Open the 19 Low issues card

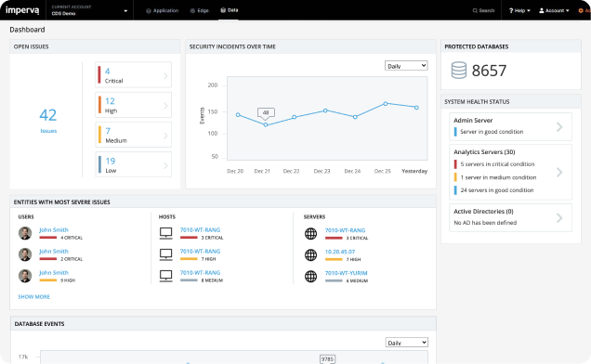pyautogui.click(x=133, y=164)
